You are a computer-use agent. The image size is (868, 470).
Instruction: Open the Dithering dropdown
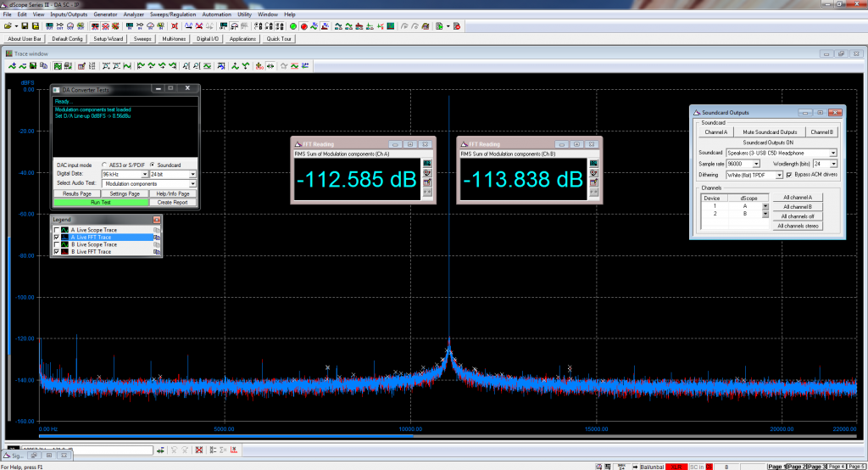779,175
